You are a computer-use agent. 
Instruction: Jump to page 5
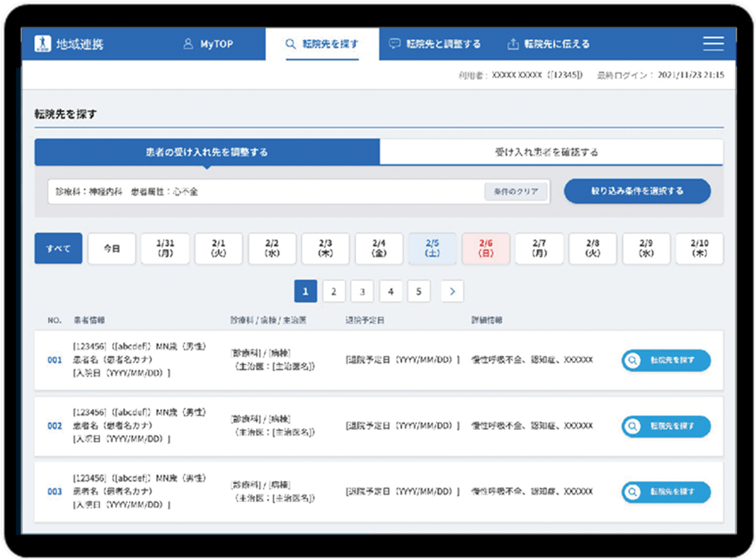(x=419, y=291)
